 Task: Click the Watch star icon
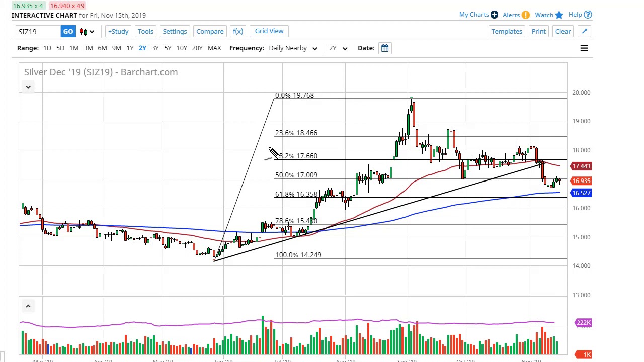559,15
